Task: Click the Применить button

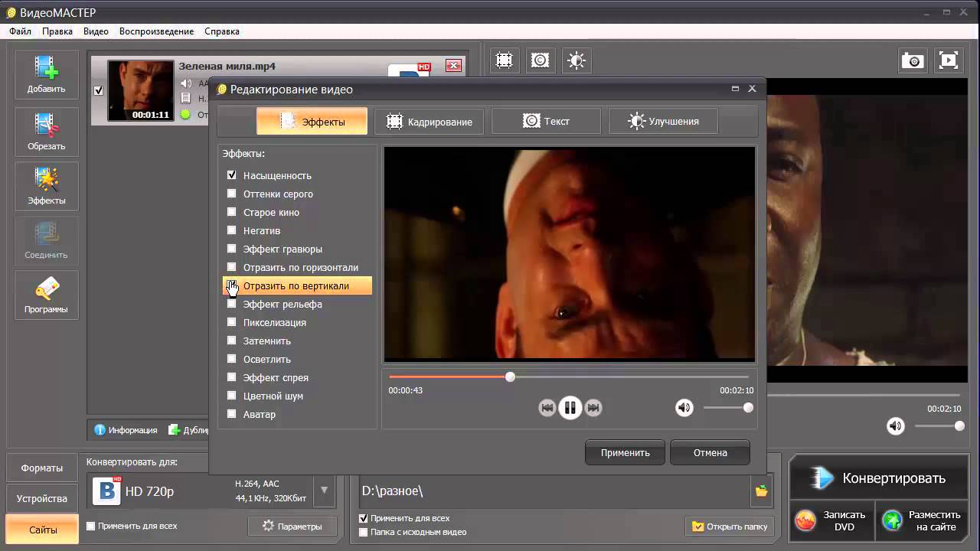Action: 626,452
